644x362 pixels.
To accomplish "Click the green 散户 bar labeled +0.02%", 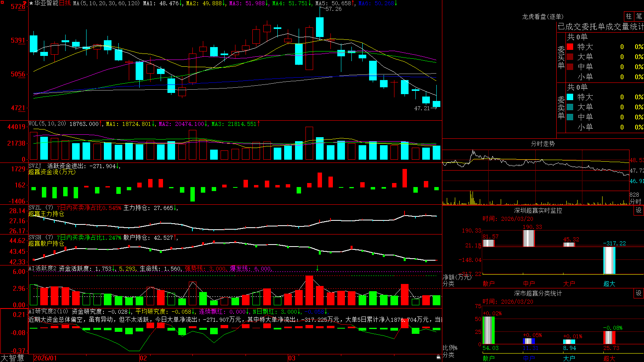I will [x=489, y=330].
